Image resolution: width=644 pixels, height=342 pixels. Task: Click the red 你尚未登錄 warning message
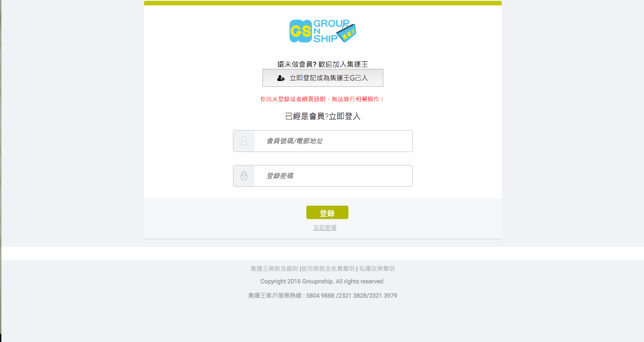tap(322, 99)
